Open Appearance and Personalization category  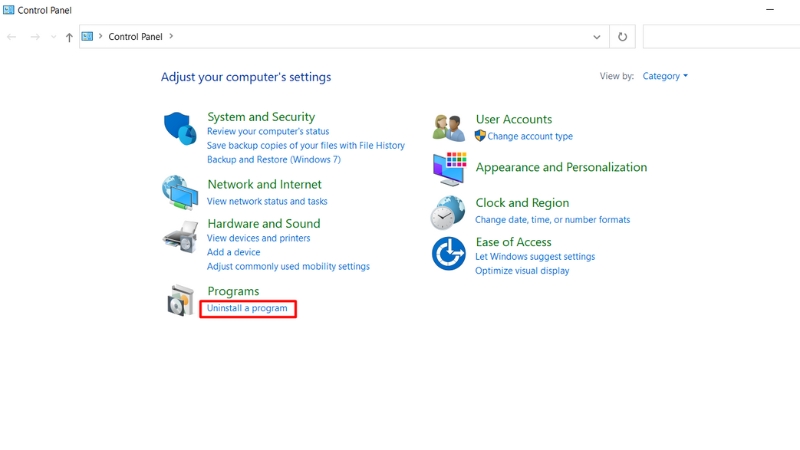point(561,167)
